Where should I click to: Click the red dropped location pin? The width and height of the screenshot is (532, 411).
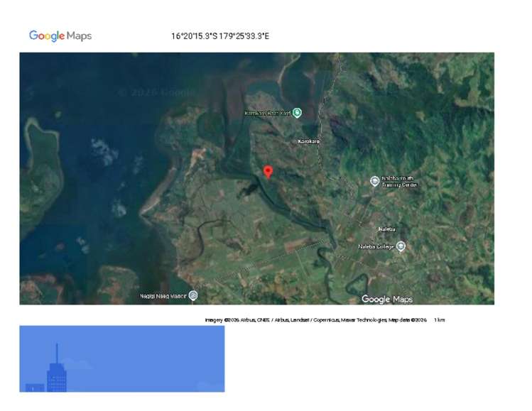point(268,172)
